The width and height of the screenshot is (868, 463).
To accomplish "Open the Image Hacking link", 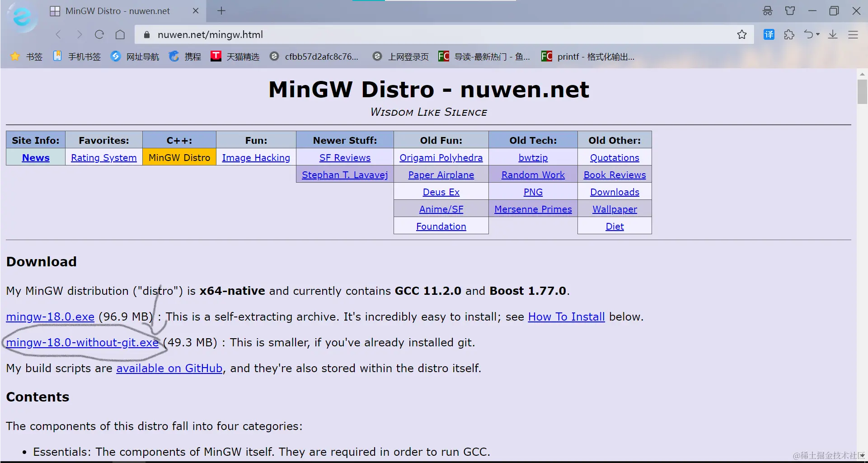I will coord(256,158).
